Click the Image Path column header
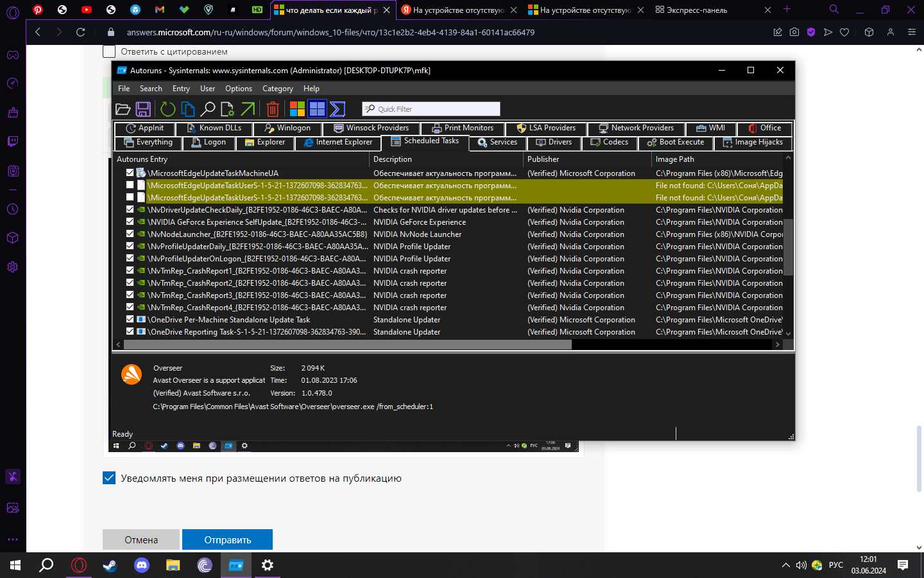The image size is (924, 578). pos(717,159)
